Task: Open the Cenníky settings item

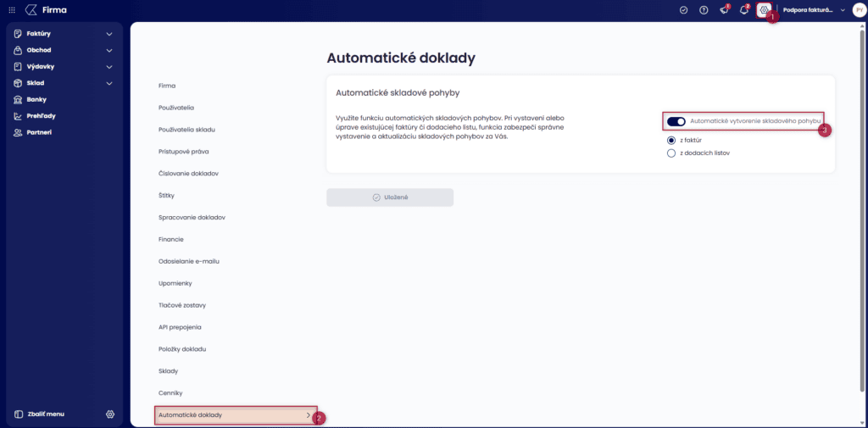Action: coord(171,392)
